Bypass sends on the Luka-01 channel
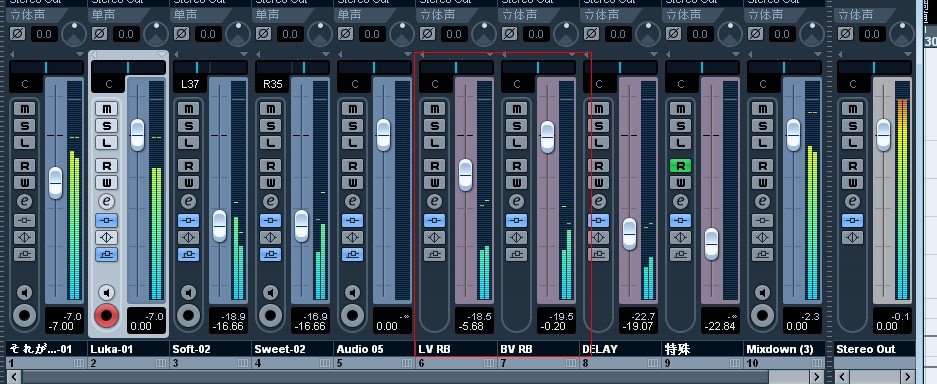Screen dimensions: 937x384 tap(106, 254)
